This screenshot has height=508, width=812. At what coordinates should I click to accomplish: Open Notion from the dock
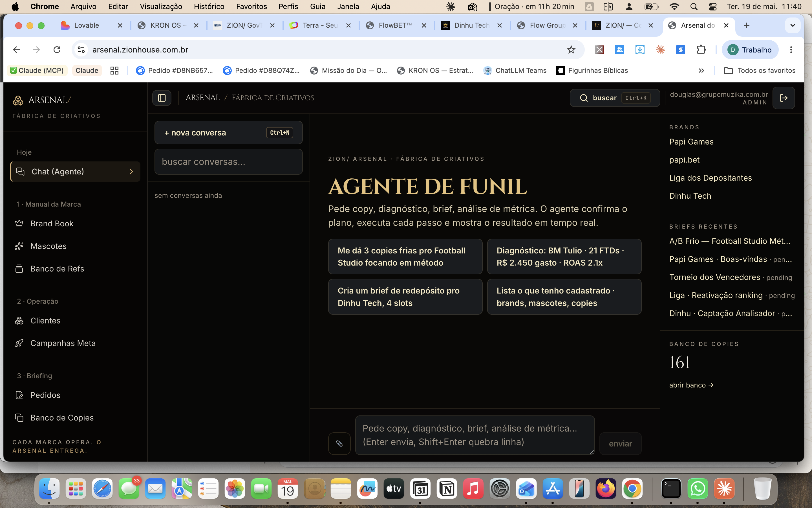tap(447, 489)
